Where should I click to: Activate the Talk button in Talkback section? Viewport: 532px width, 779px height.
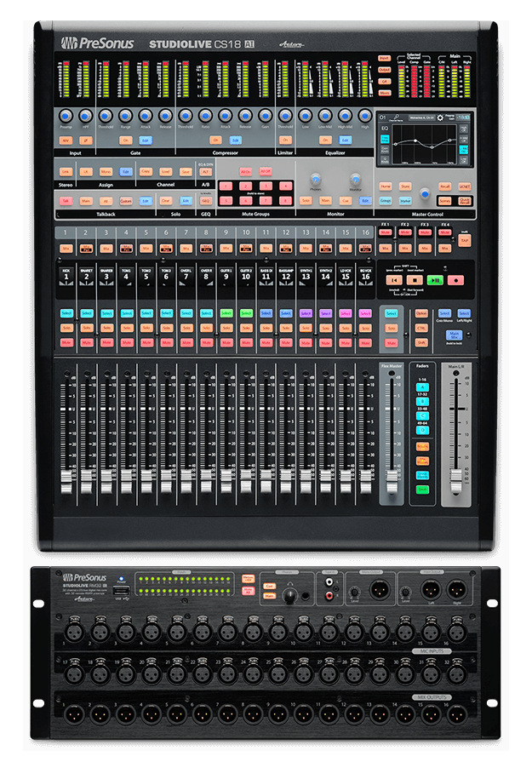pyautogui.click(x=66, y=201)
